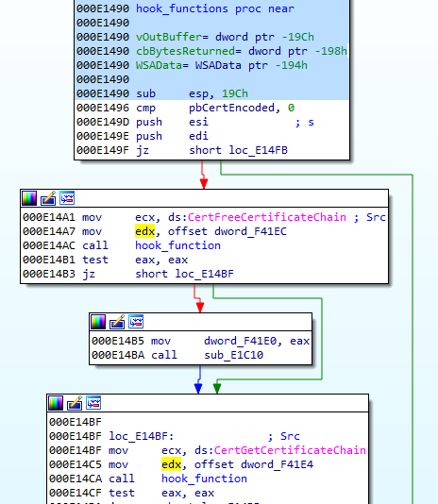
Task: Edit comment icon in CertFreeCertificateChain block
Action: tap(48, 198)
